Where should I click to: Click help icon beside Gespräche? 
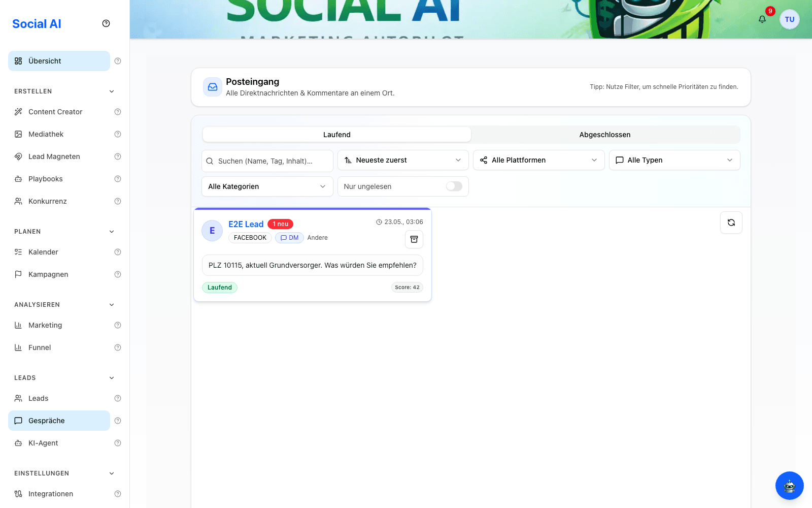tap(118, 421)
